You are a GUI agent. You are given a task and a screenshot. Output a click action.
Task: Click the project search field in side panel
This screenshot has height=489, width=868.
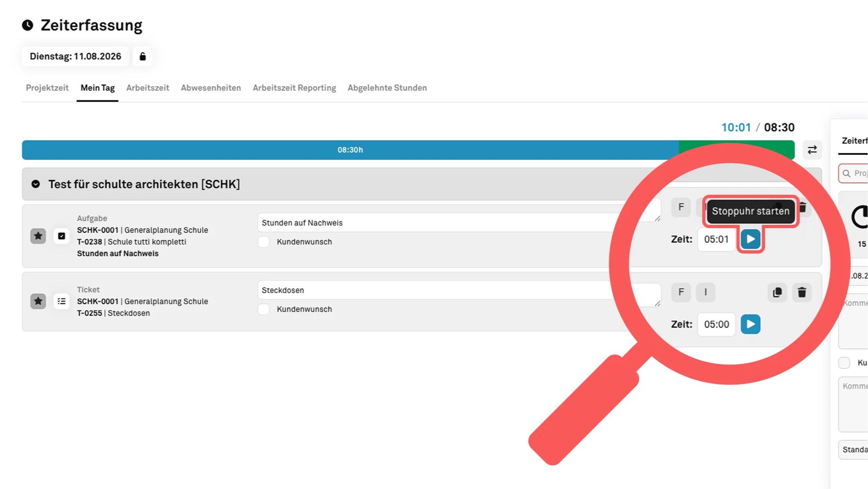pyautogui.click(x=854, y=173)
